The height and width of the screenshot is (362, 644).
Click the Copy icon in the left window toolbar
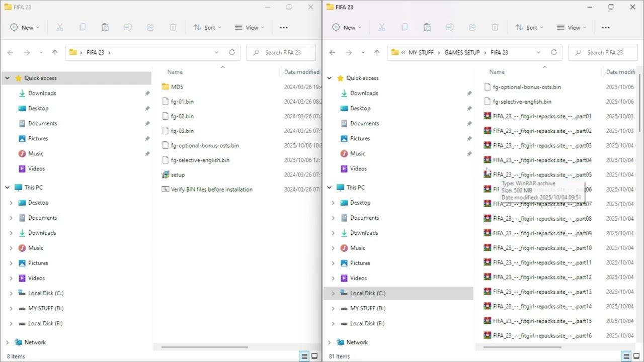pyautogui.click(x=83, y=28)
